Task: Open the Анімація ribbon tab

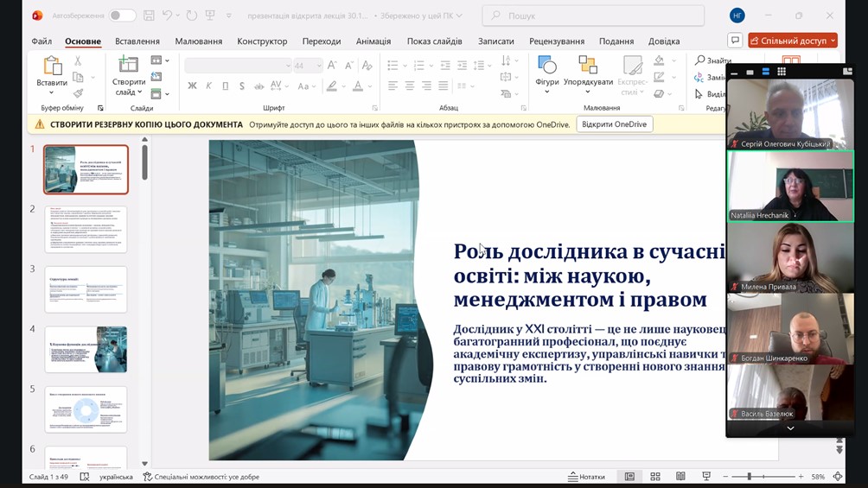Action: click(x=373, y=41)
